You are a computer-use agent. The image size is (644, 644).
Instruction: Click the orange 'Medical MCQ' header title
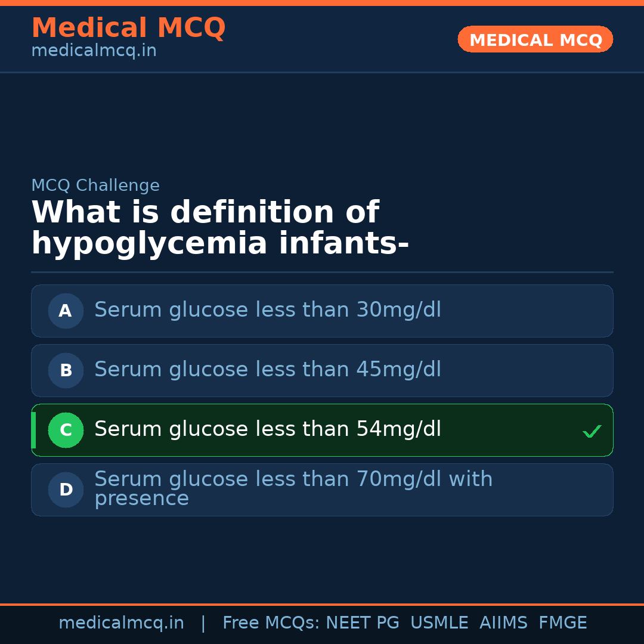click(x=128, y=28)
